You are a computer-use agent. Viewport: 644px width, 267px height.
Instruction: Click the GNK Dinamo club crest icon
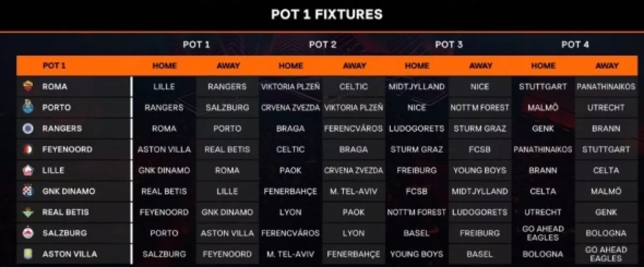tap(28, 191)
